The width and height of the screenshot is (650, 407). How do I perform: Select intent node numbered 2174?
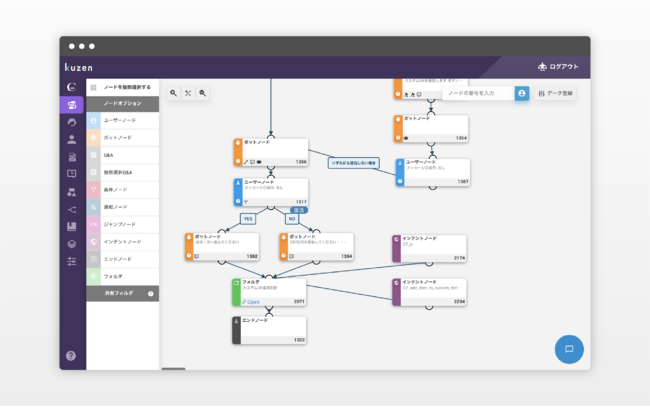tap(429, 249)
